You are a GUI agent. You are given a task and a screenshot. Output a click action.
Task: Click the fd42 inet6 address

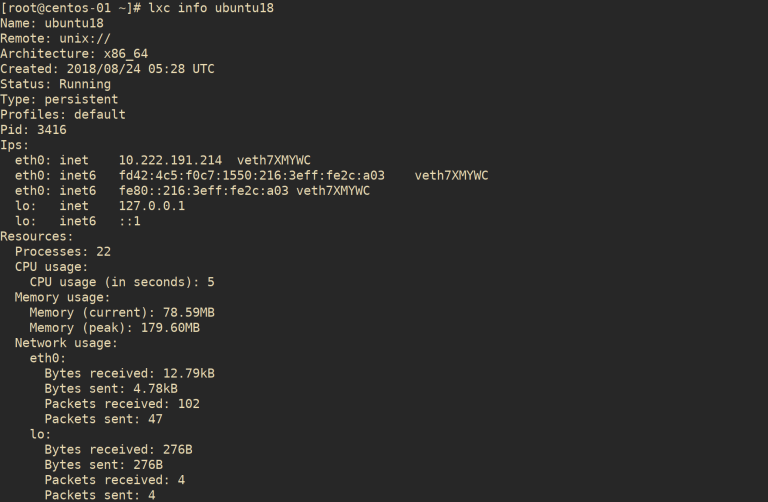[251, 175]
